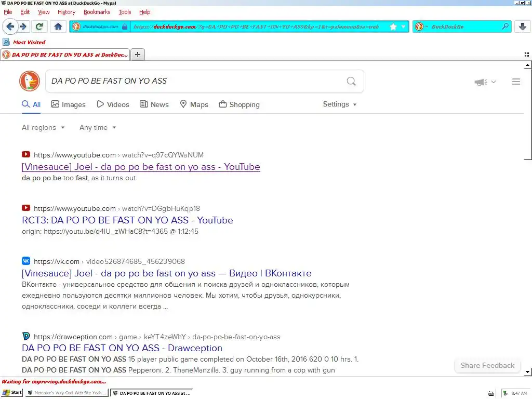Open the History menu
The image size is (532, 399).
(66, 12)
